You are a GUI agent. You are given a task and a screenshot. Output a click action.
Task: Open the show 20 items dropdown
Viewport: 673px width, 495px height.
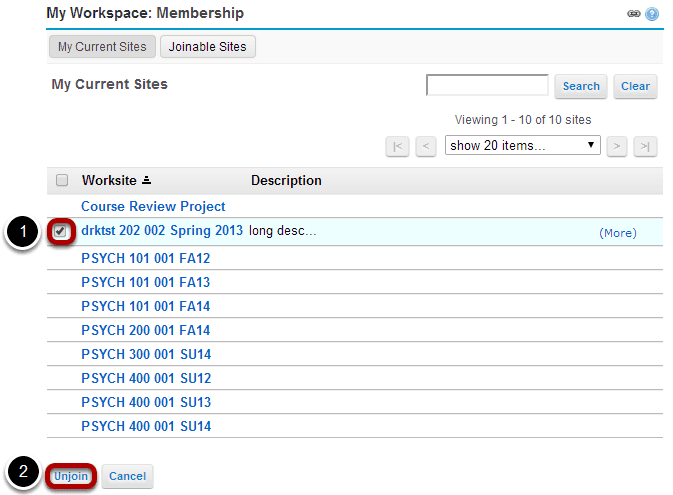(x=522, y=145)
